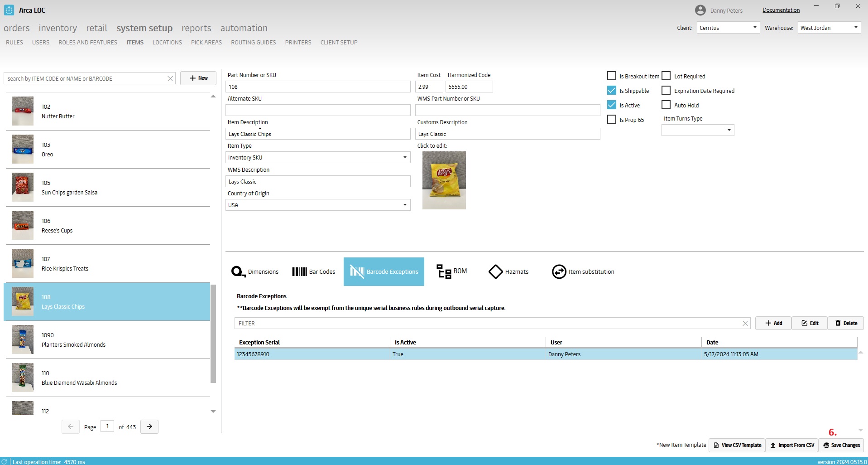Go to next page arrow
868x465 pixels.
pos(149,426)
